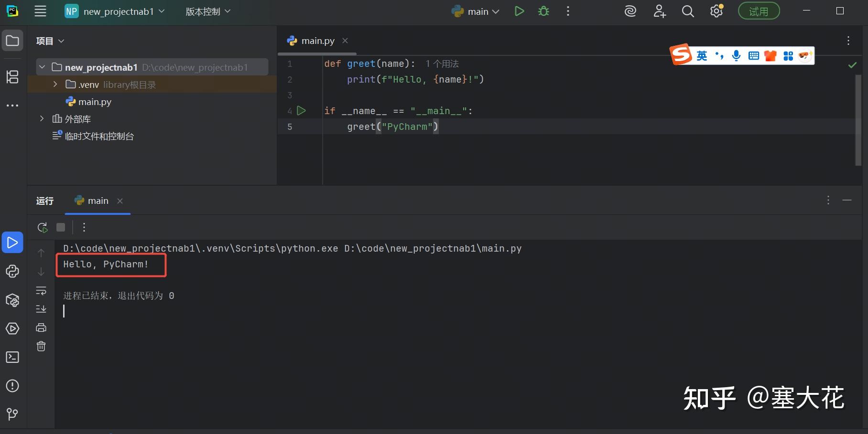Open Code With Me user icon
This screenshot has width=868, height=434.
(x=660, y=11)
